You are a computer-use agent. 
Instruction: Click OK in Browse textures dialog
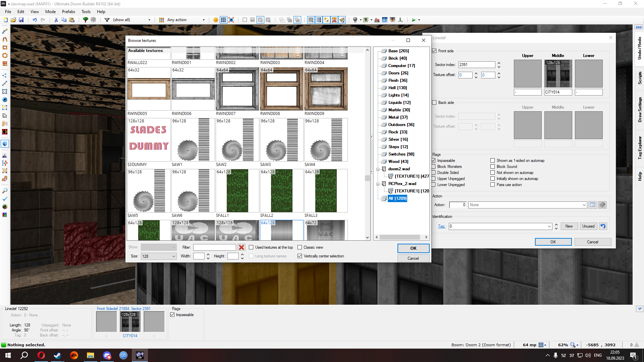coord(413,248)
